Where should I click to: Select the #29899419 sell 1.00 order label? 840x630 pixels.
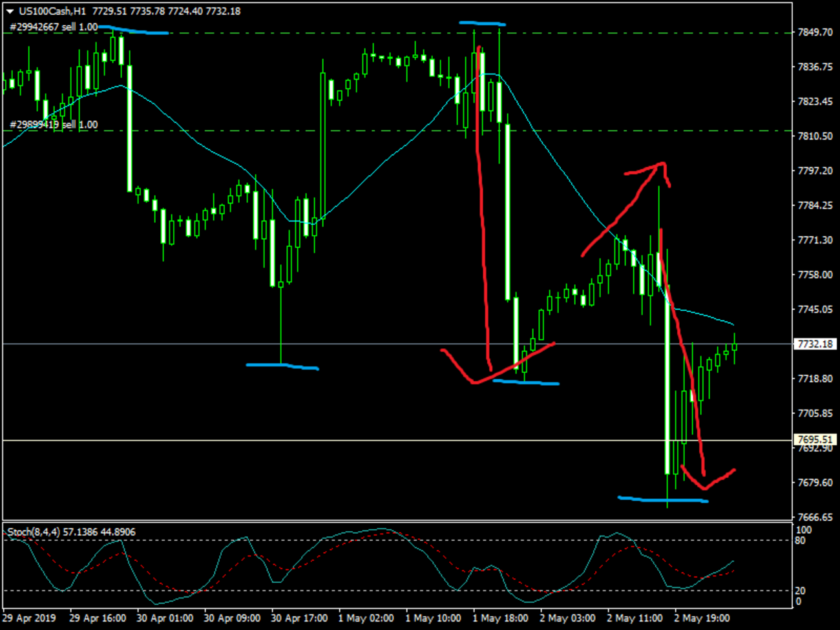pos(54,125)
